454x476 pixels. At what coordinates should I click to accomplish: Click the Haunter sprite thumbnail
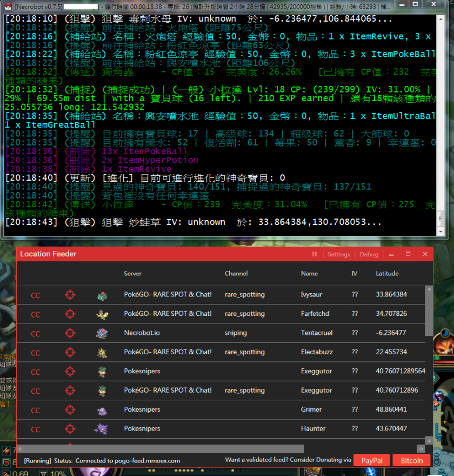pos(102,429)
